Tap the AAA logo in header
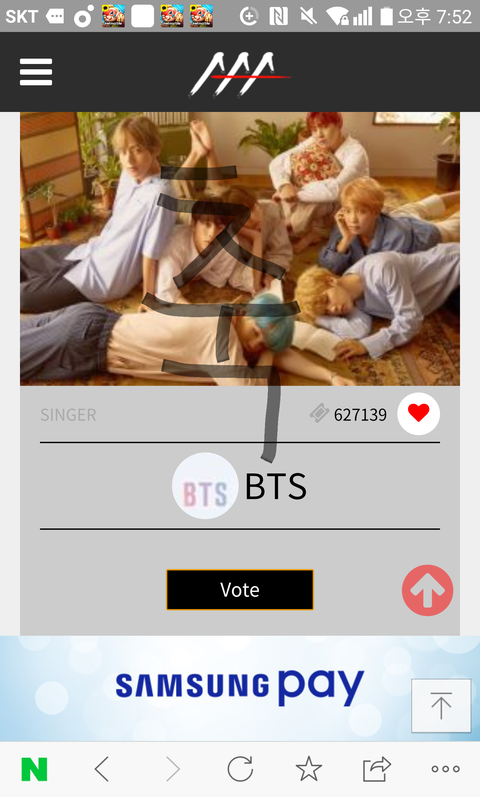The width and height of the screenshot is (480, 797). [x=239, y=74]
